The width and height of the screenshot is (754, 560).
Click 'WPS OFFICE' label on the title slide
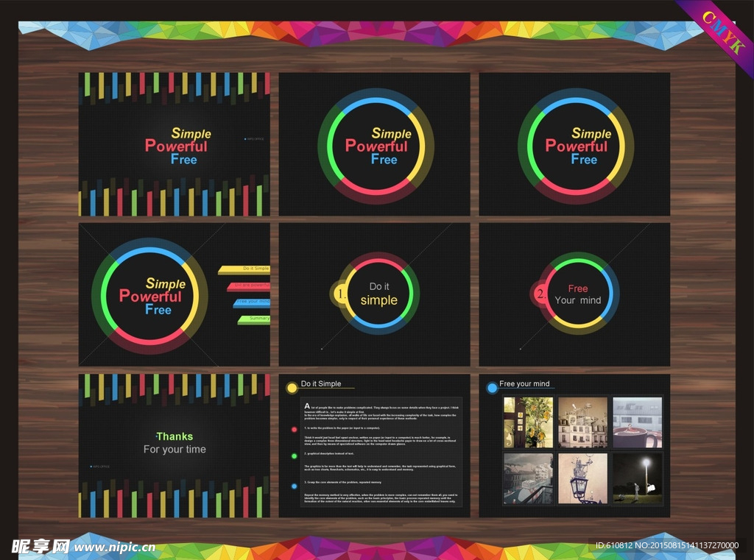point(254,139)
